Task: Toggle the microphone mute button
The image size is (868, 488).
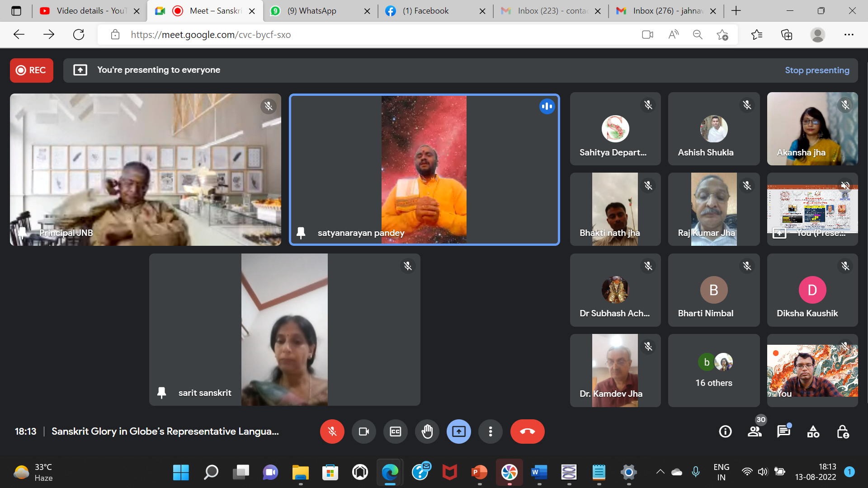Action: pyautogui.click(x=332, y=432)
